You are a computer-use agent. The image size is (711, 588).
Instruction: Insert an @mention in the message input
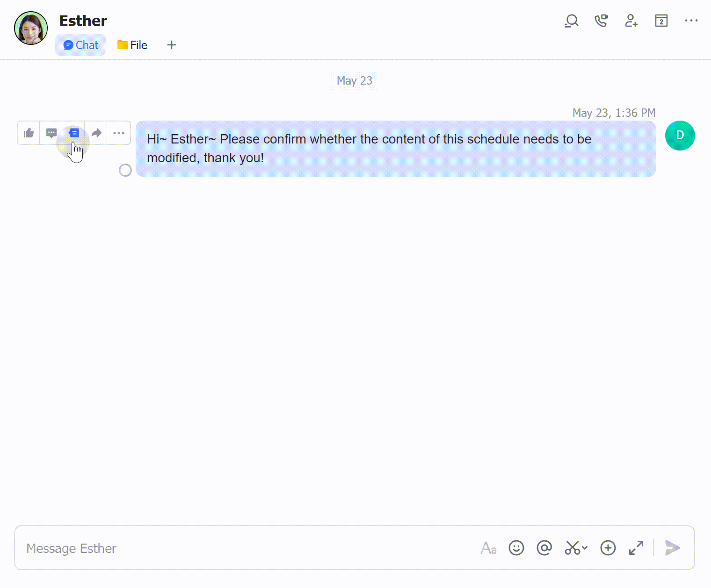[544, 548]
